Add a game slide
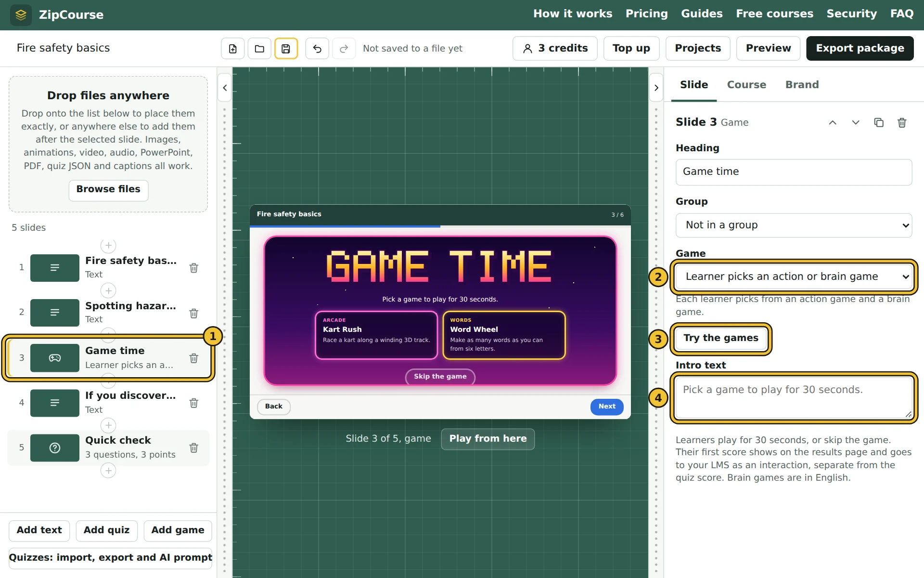This screenshot has height=578, width=924. click(x=178, y=531)
